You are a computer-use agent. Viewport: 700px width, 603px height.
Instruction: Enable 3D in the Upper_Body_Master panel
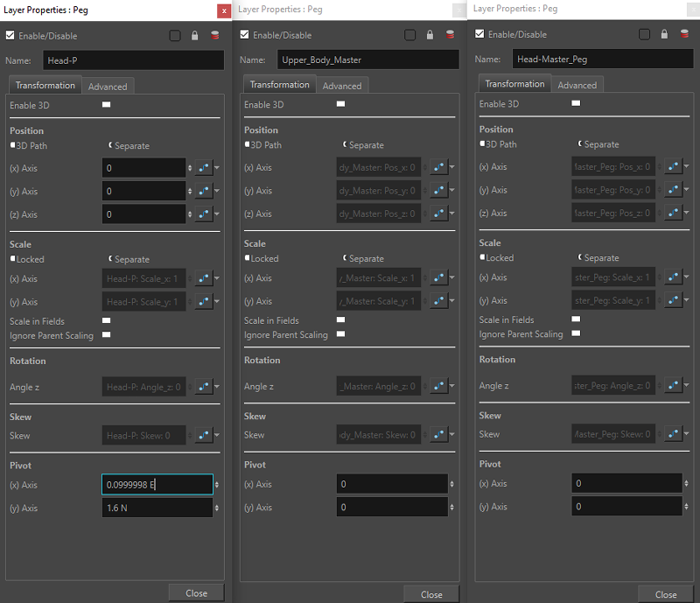[340, 105]
